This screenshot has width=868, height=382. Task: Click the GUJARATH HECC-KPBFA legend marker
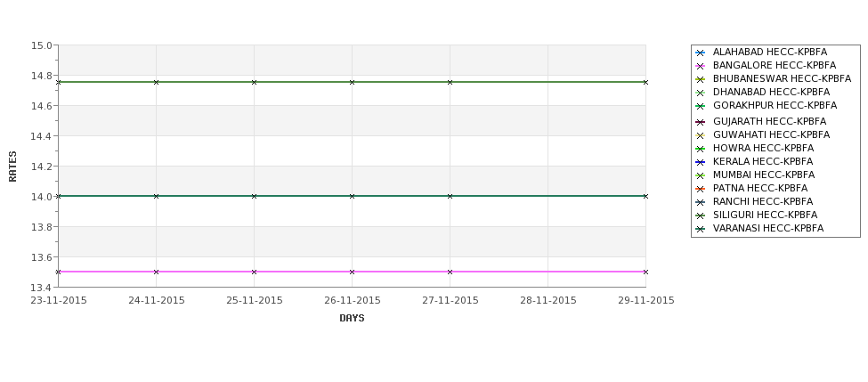click(x=701, y=122)
